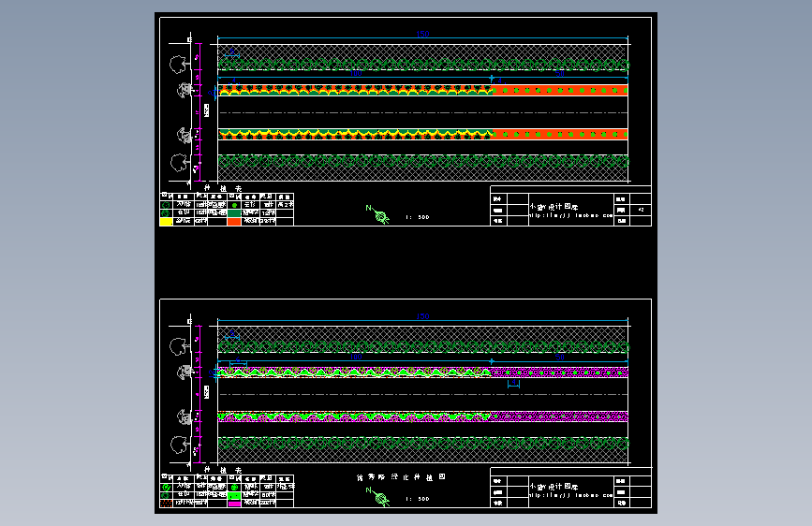The width and height of the screenshot is (812, 526).
Task: Click the "50" dimension label on the upper sheet
Action: click(560, 74)
